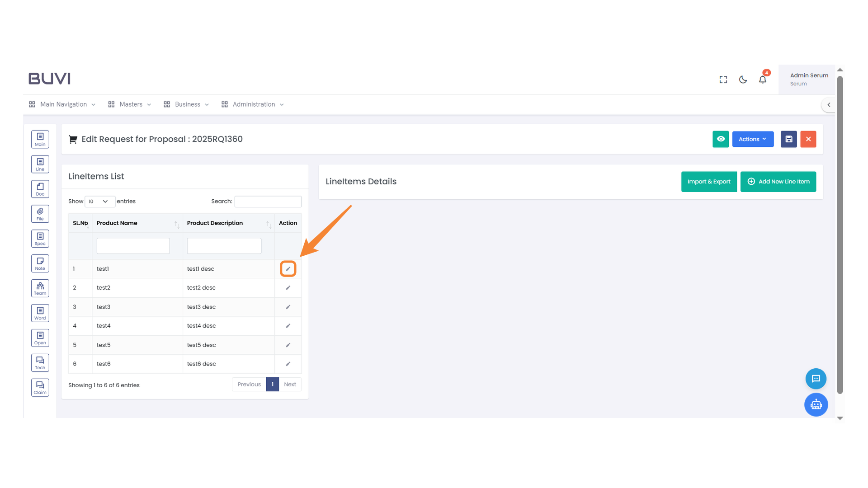Screen dimensions: 868x488
Task: Open the Administration menu
Action: pyautogui.click(x=254, y=104)
